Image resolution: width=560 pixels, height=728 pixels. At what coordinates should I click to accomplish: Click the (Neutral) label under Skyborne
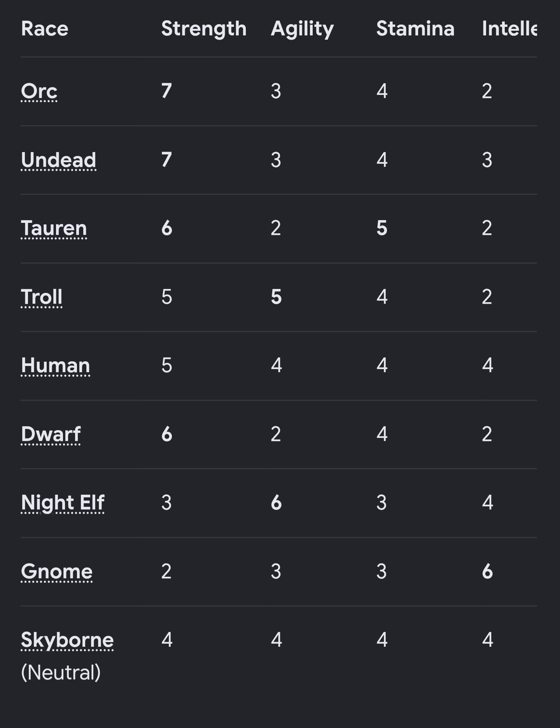coord(61,673)
